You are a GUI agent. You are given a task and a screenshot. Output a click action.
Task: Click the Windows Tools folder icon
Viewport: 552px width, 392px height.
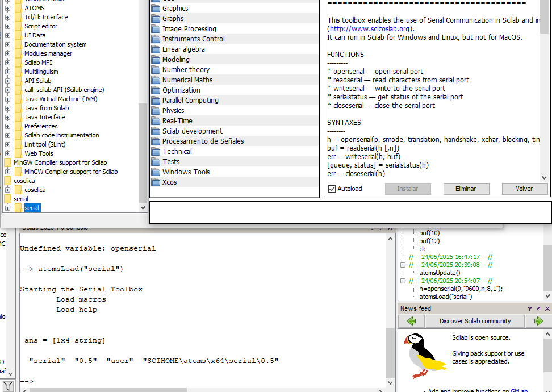[156, 172]
